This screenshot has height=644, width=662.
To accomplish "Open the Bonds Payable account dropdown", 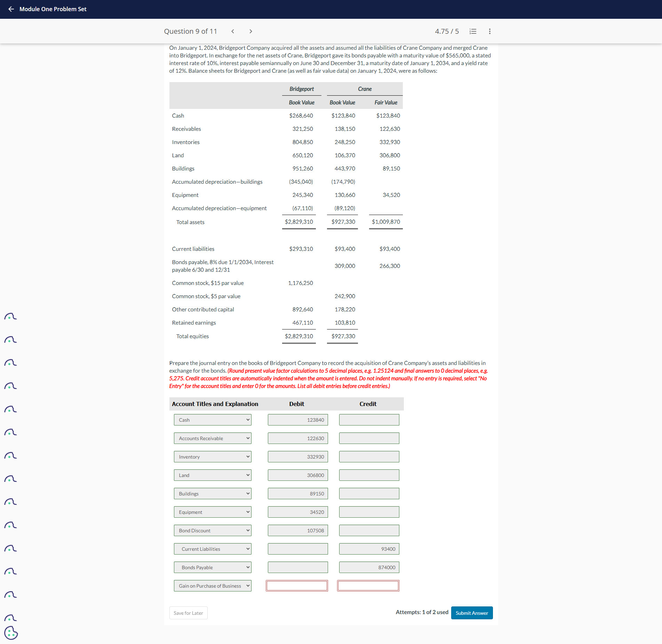I will point(213,567).
